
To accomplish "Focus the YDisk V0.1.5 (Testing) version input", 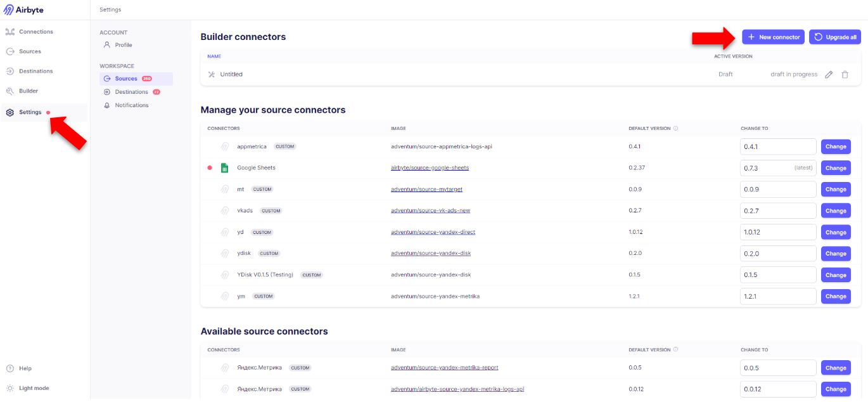I will (778, 275).
